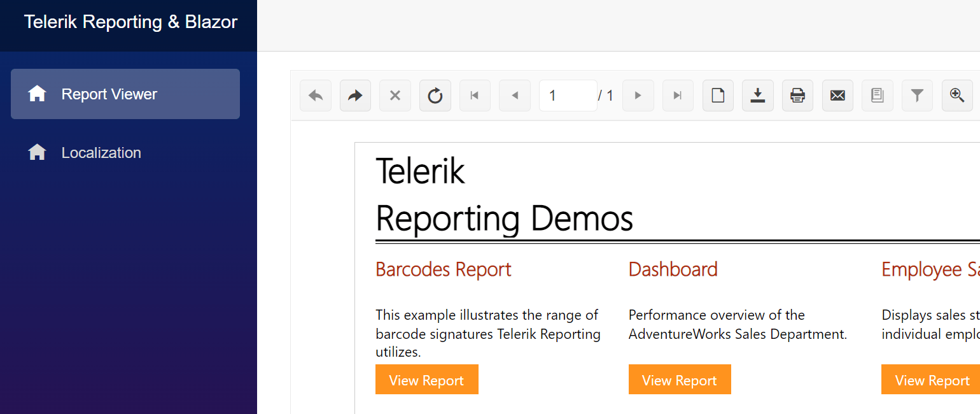This screenshot has width=980, height=414.
Task: Navigate forward in report history
Action: coord(355,96)
